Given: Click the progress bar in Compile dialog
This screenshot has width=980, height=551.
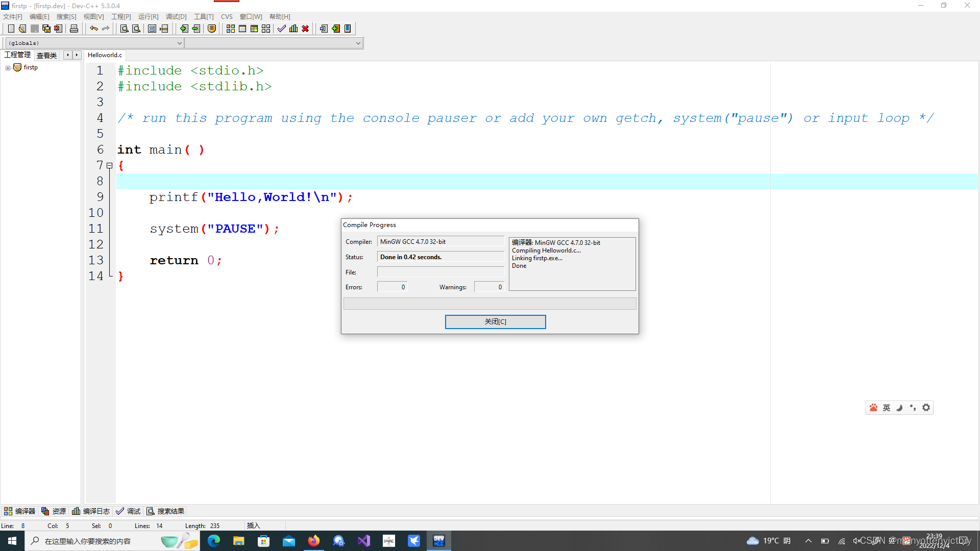Looking at the screenshot, I should tap(489, 303).
